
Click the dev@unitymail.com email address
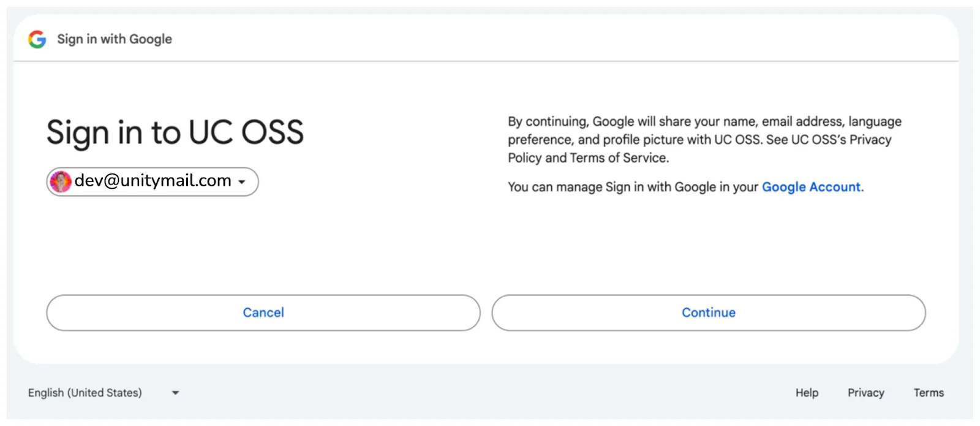tap(153, 181)
